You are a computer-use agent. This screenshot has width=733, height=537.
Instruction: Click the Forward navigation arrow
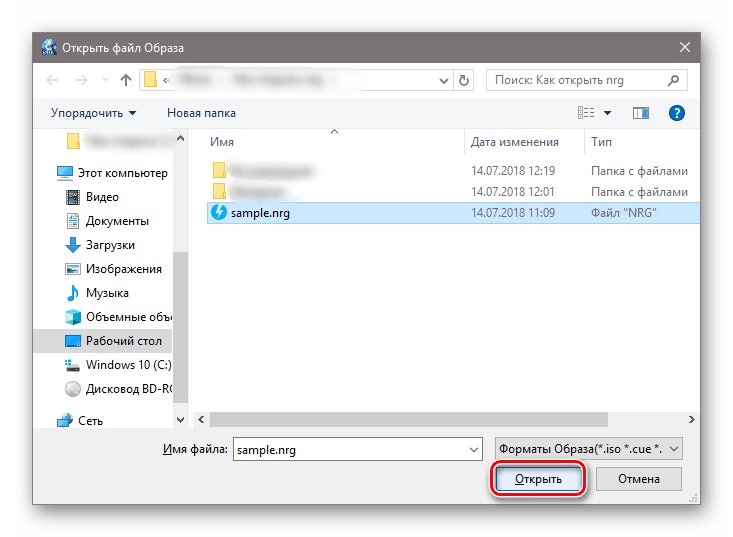(x=82, y=80)
